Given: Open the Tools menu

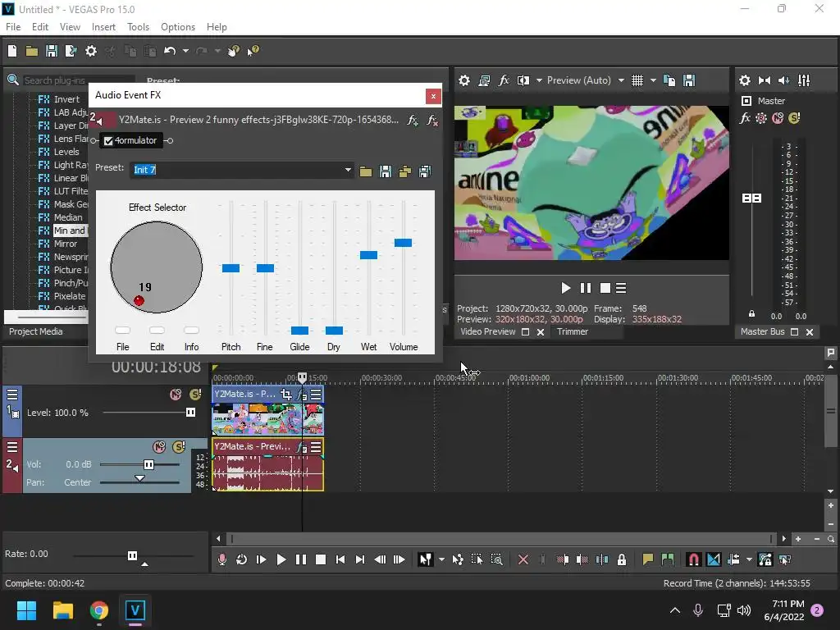Looking at the screenshot, I should pyautogui.click(x=138, y=27).
